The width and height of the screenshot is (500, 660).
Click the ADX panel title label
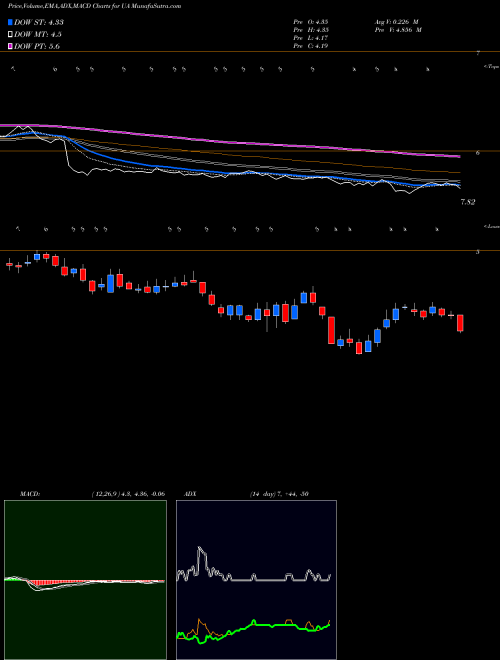click(x=190, y=494)
